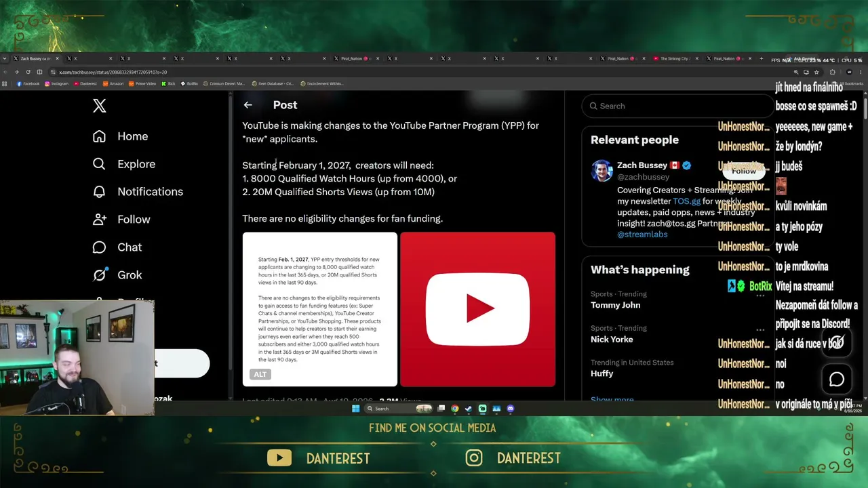Click the X search field
Screen dimensions: 868x488
point(677,106)
